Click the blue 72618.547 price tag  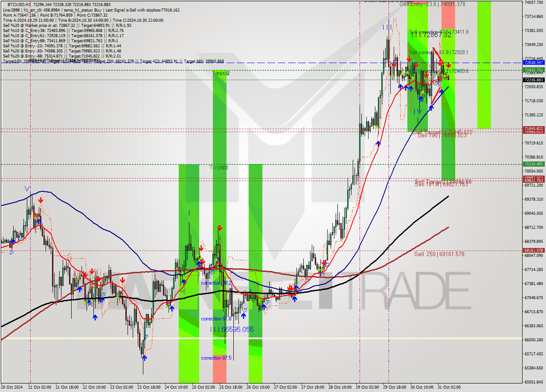pyautogui.click(x=534, y=62)
